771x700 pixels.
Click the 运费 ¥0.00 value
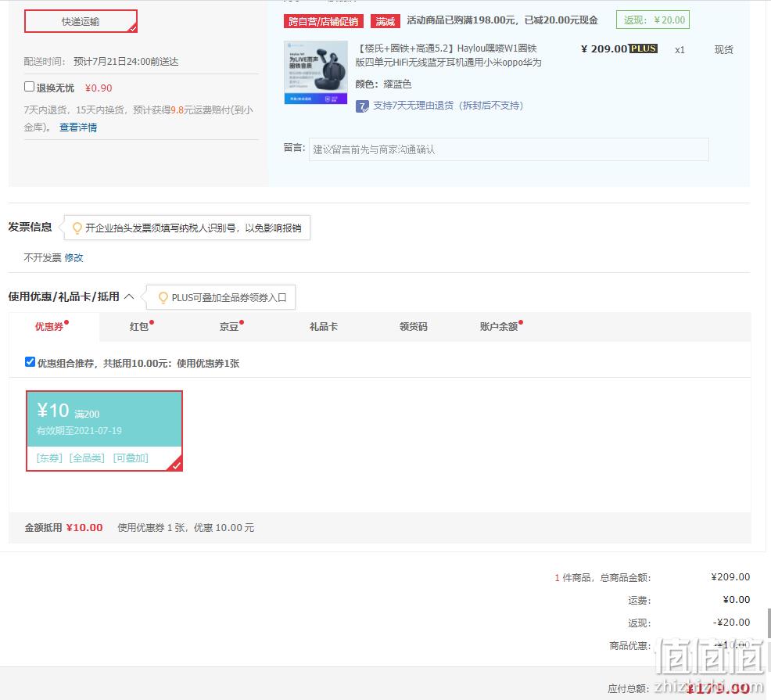(737, 599)
